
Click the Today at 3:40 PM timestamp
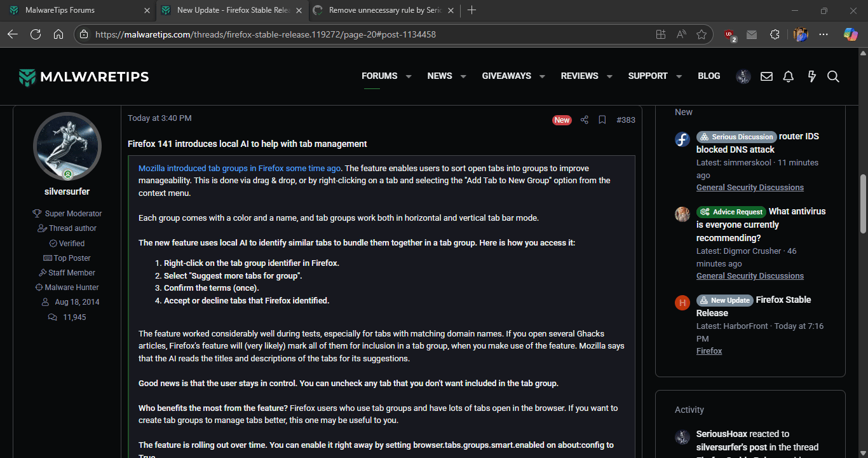159,118
